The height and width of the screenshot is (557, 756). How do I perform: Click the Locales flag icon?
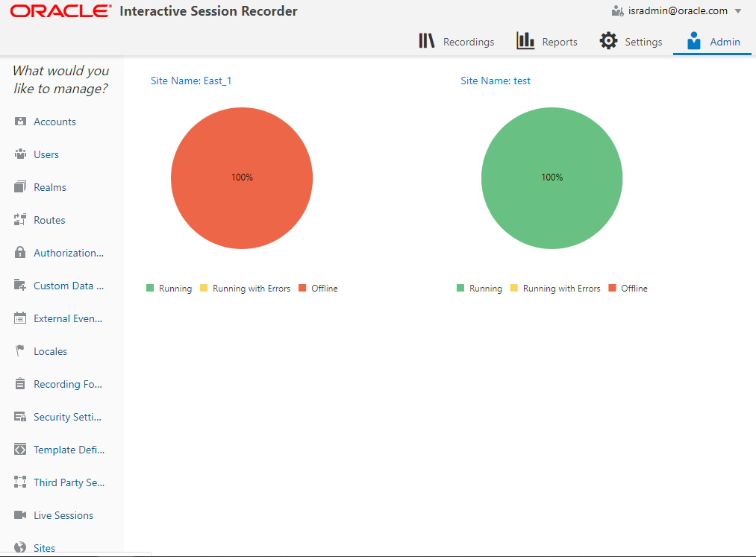click(20, 350)
